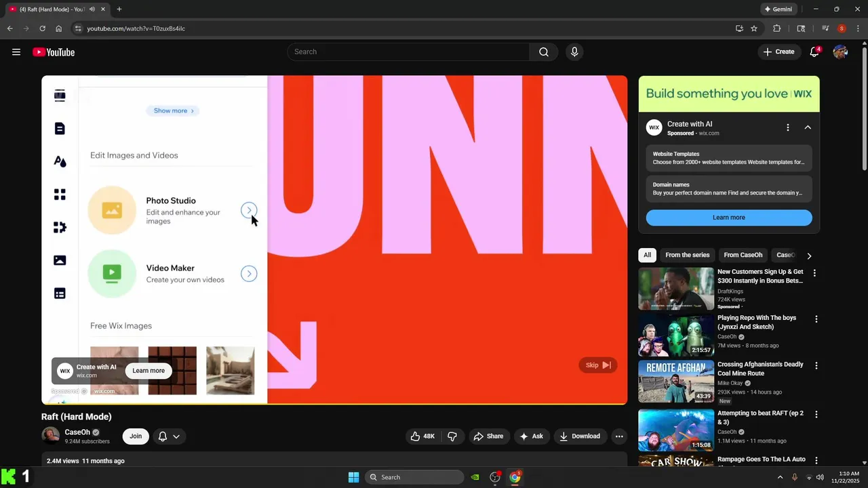Image resolution: width=868 pixels, height=488 pixels.
Task: Focus the YouTube search box
Action: pos(408,52)
